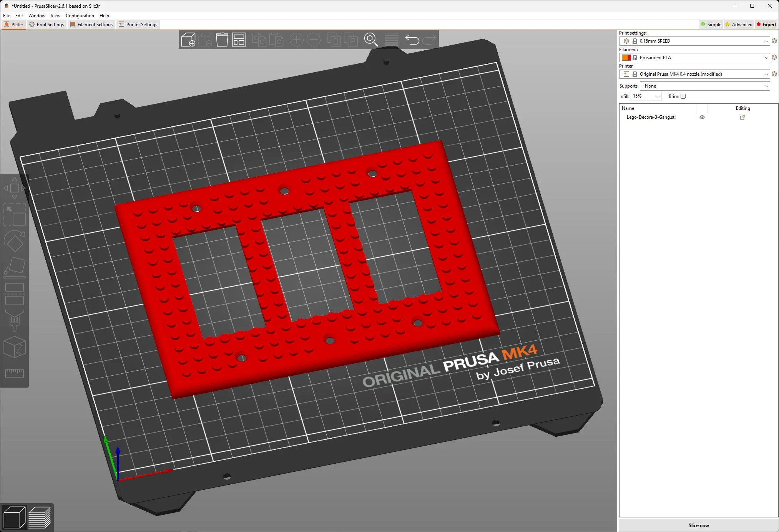The image size is (779, 532).
Task: Select the 3D editor view cube
Action: coord(14,517)
